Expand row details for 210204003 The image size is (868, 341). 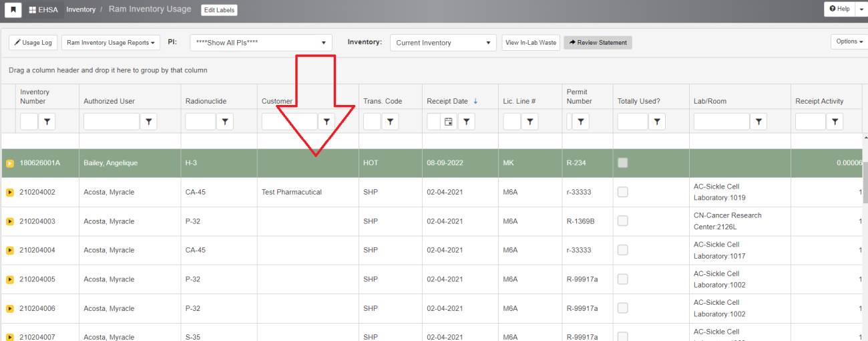(x=10, y=221)
